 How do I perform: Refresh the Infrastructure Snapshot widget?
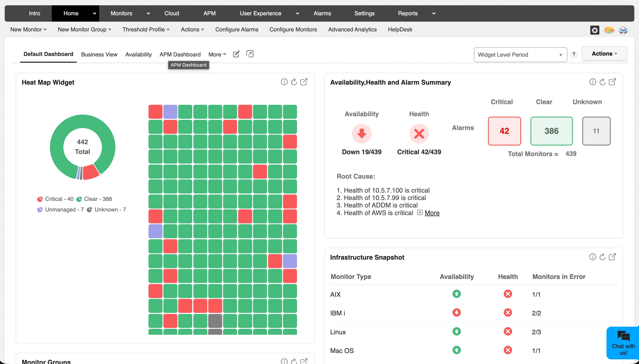[602, 257]
